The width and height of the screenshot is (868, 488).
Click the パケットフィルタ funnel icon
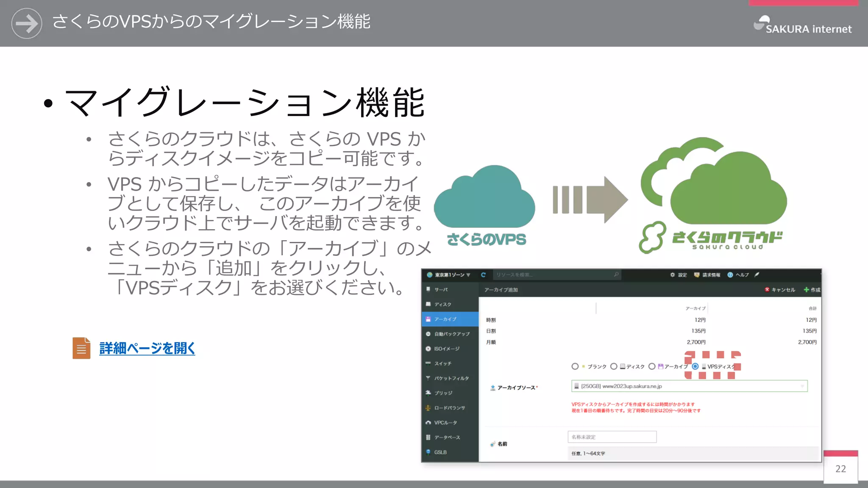click(x=428, y=378)
